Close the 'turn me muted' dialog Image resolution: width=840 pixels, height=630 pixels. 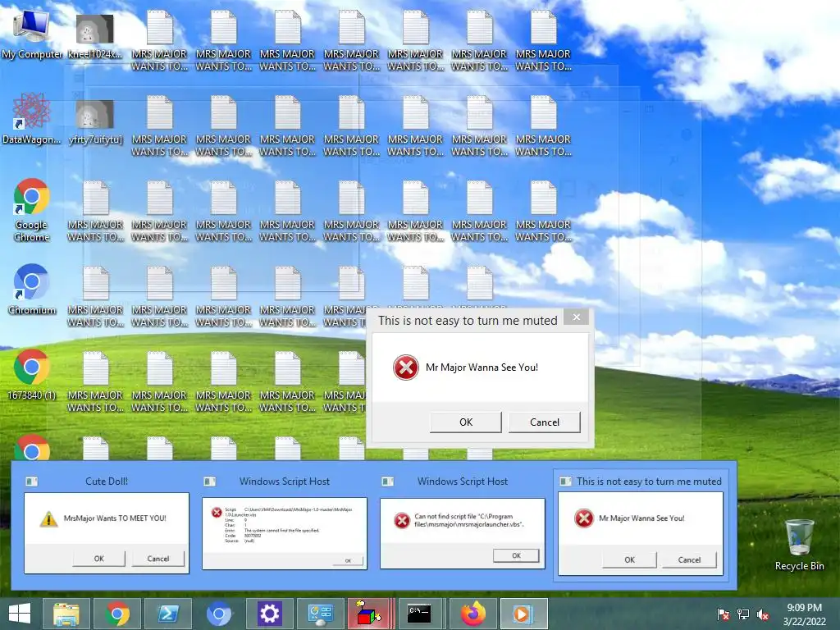click(x=577, y=317)
